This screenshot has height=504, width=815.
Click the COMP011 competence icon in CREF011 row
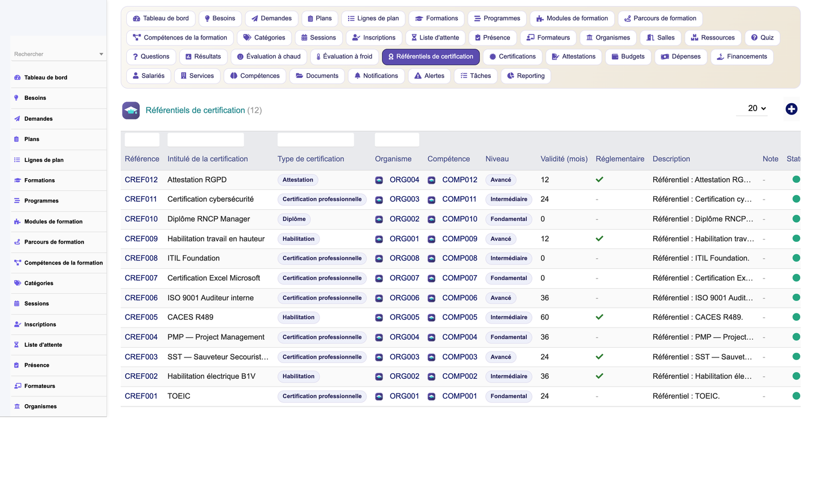click(x=431, y=200)
